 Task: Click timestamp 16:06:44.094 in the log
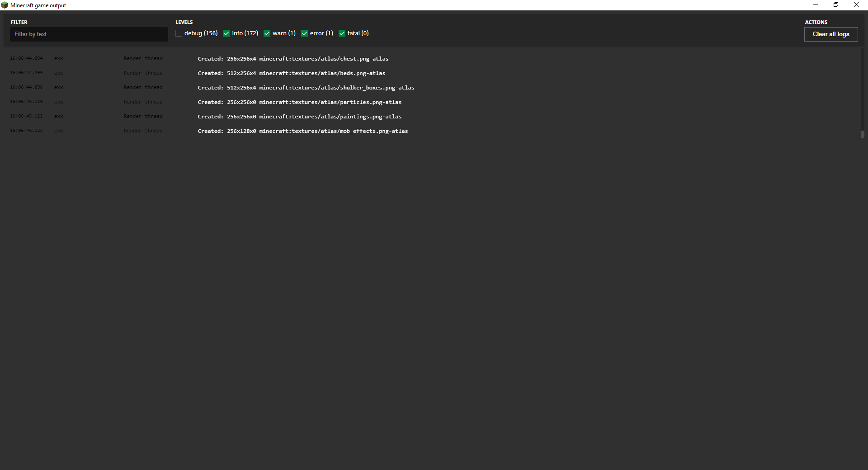26,58
